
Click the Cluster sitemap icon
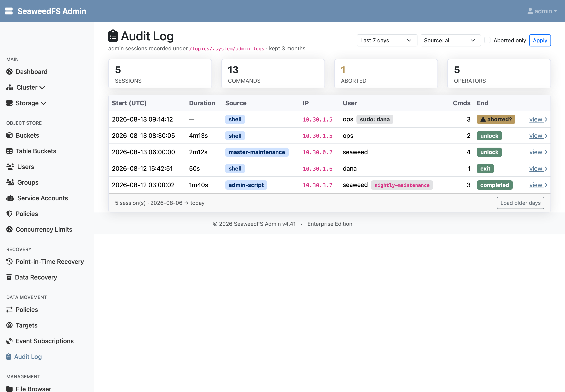pos(10,87)
